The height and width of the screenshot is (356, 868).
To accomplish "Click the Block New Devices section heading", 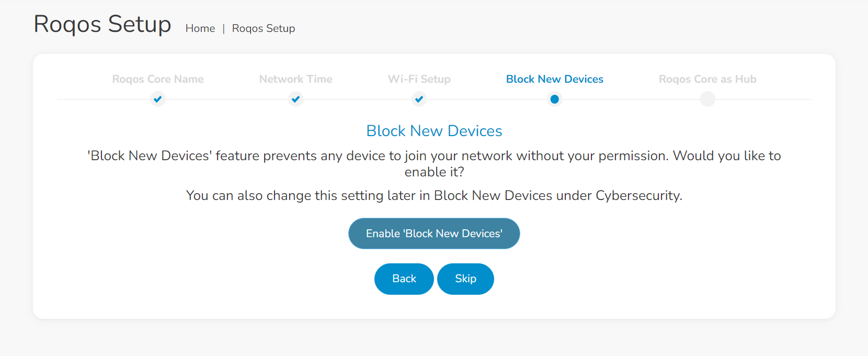I will point(434,131).
